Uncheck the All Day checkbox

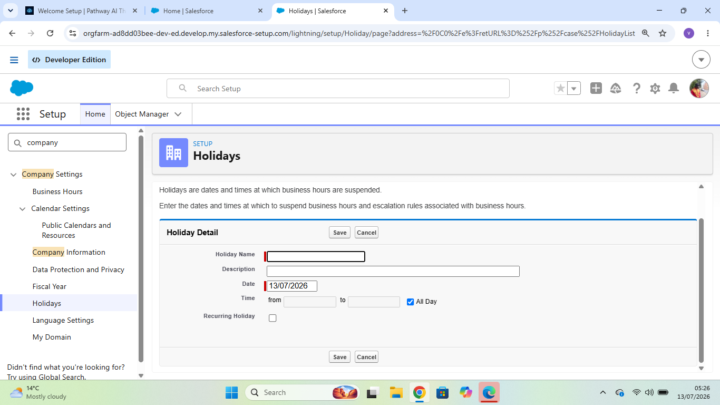pos(410,302)
